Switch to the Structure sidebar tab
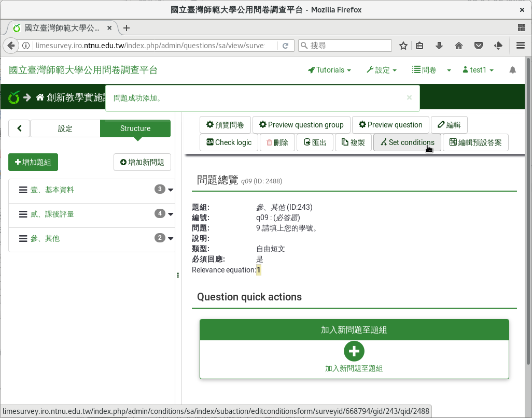 [135, 128]
